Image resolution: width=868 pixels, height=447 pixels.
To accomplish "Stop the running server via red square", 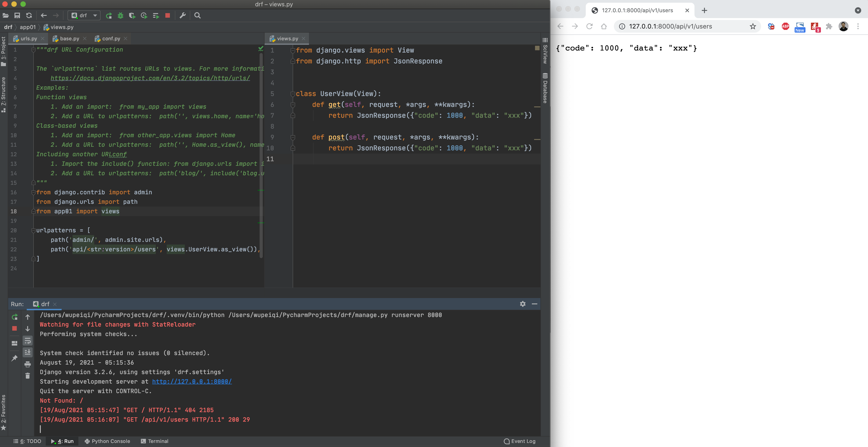I will tap(167, 15).
